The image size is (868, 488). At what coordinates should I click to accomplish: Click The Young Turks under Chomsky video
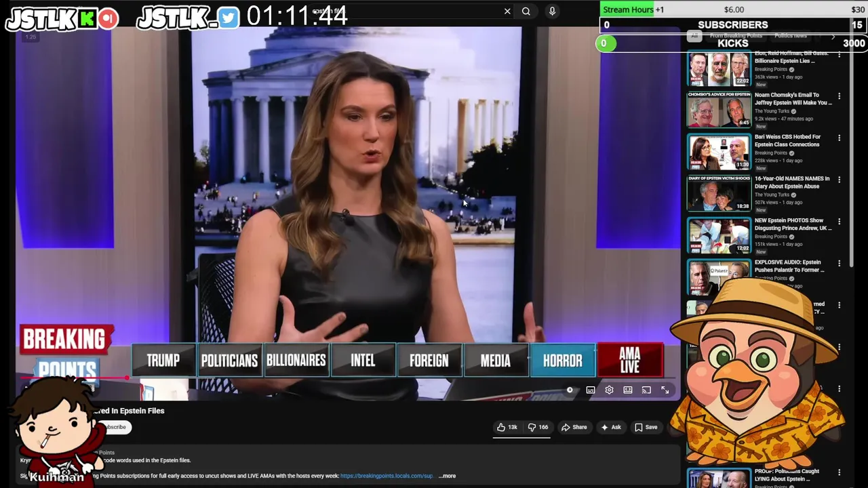pyautogui.click(x=772, y=111)
